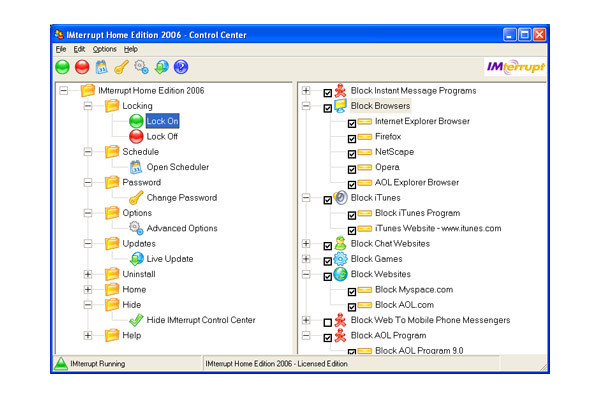Click the key icon beside Change Password

136,198
